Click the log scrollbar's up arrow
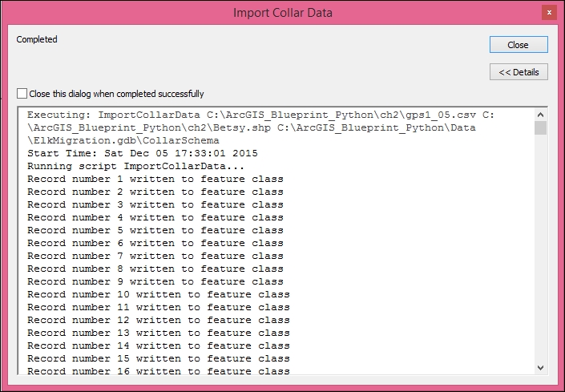This screenshot has width=565, height=392. [541, 115]
